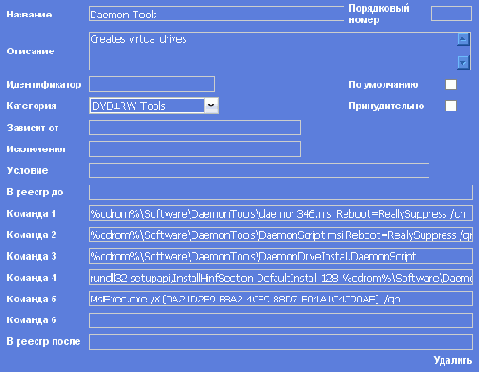479x372 pixels.
Task: Click the Команда 1 command field
Action: pyautogui.click(x=281, y=213)
